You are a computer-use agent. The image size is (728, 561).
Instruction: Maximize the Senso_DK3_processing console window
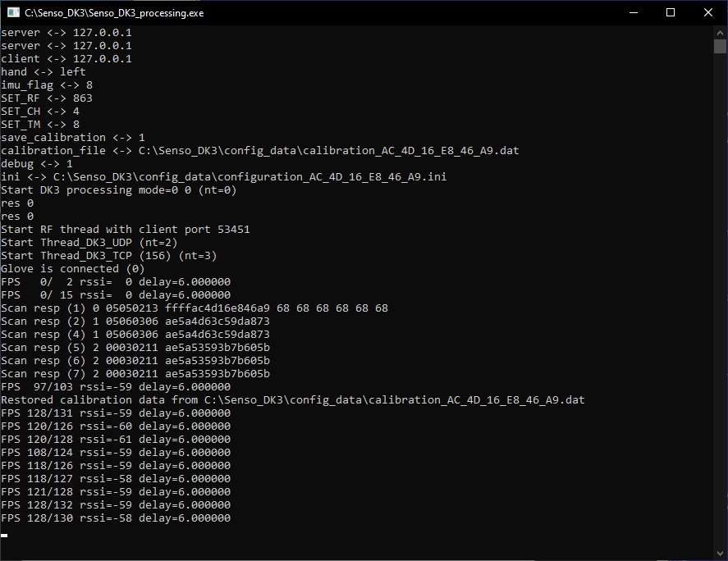671,12
